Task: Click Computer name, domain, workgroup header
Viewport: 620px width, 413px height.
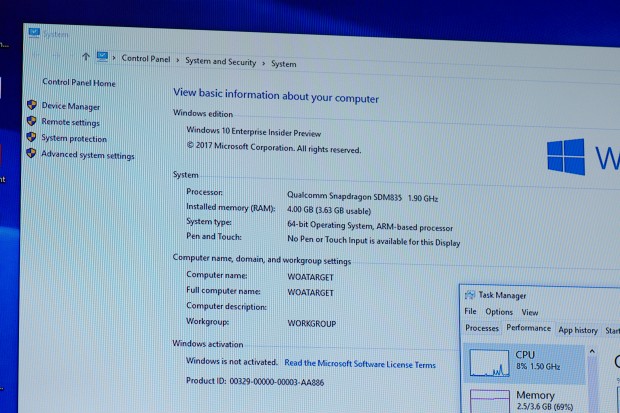Action: [x=262, y=259]
